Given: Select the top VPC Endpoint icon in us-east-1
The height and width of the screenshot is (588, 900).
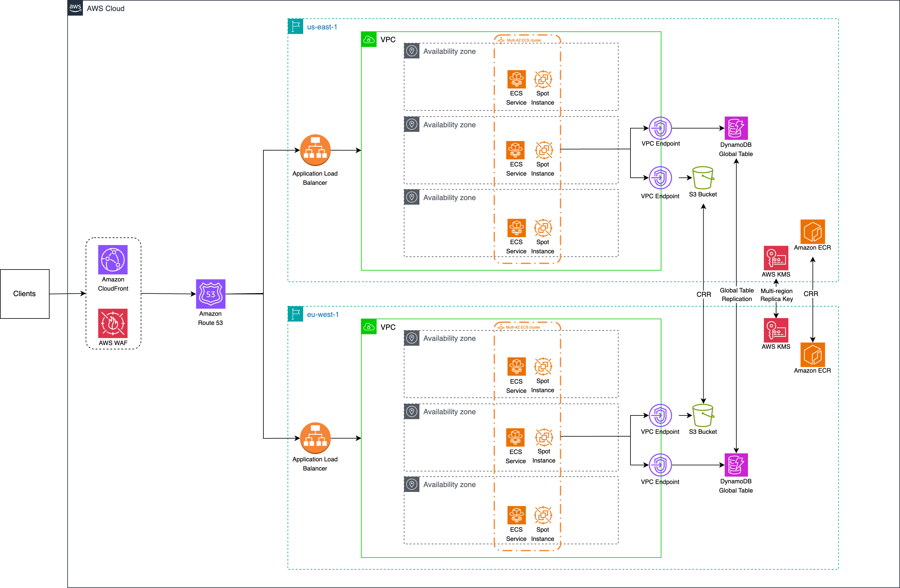Looking at the screenshot, I should [x=660, y=128].
